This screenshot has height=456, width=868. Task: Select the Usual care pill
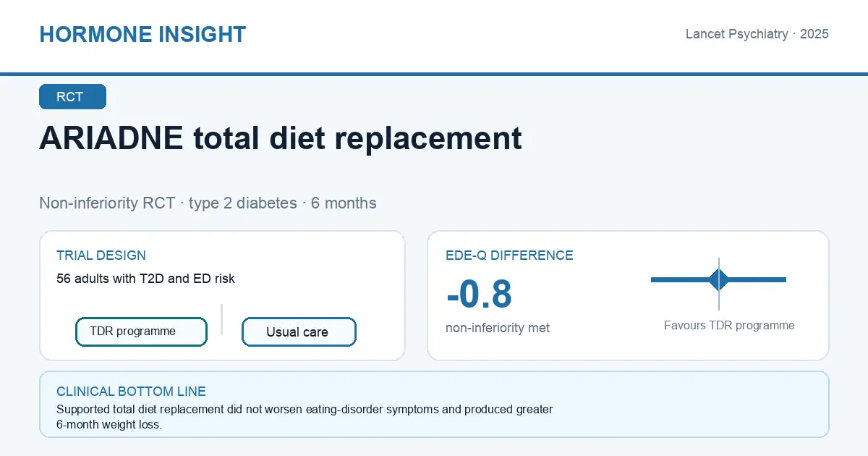coord(299,332)
